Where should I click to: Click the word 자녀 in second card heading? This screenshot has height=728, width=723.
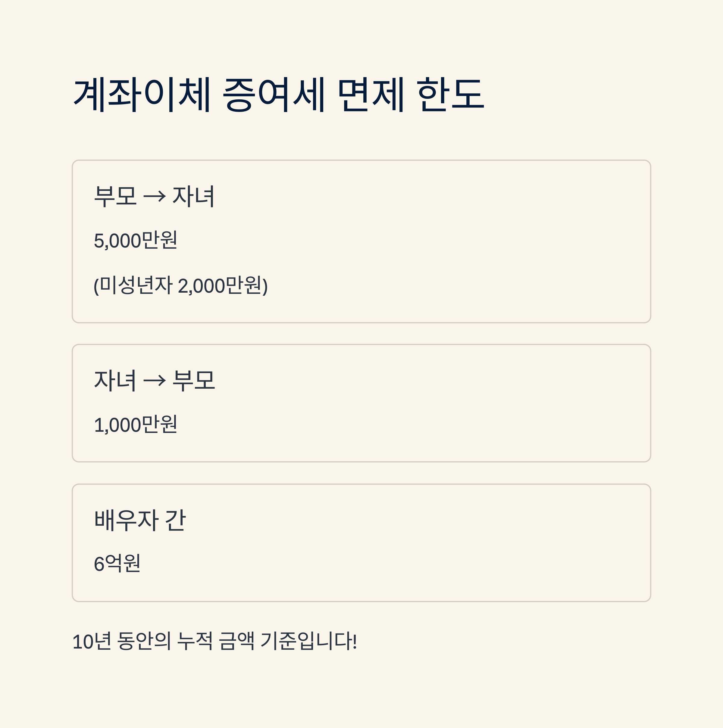[115, 381]
